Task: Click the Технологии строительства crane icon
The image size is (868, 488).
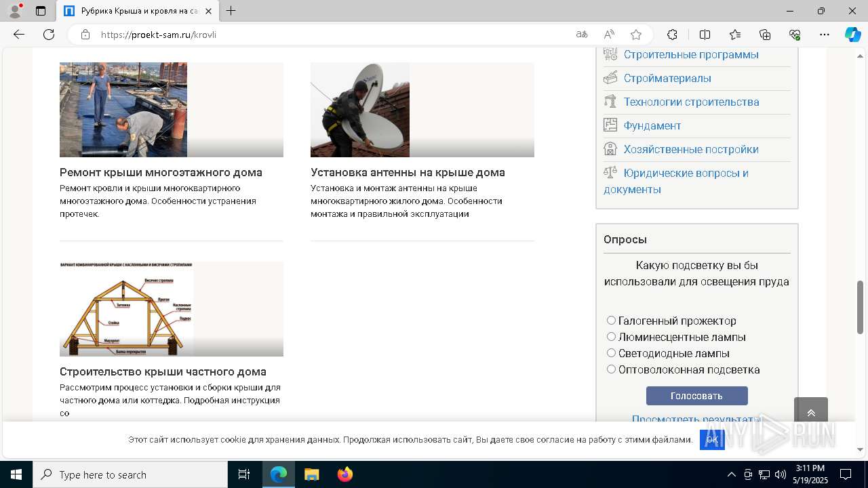Action: pos(610,101)
